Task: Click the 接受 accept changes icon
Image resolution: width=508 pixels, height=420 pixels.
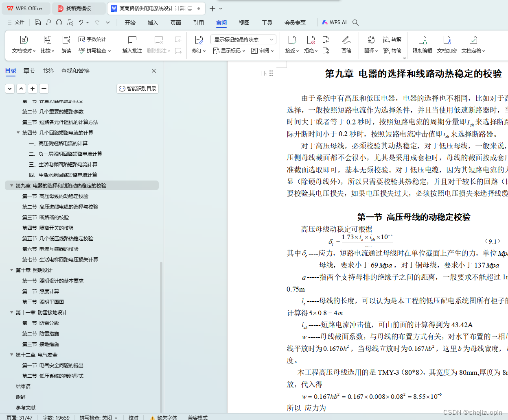Action: (x=292, y=40)
